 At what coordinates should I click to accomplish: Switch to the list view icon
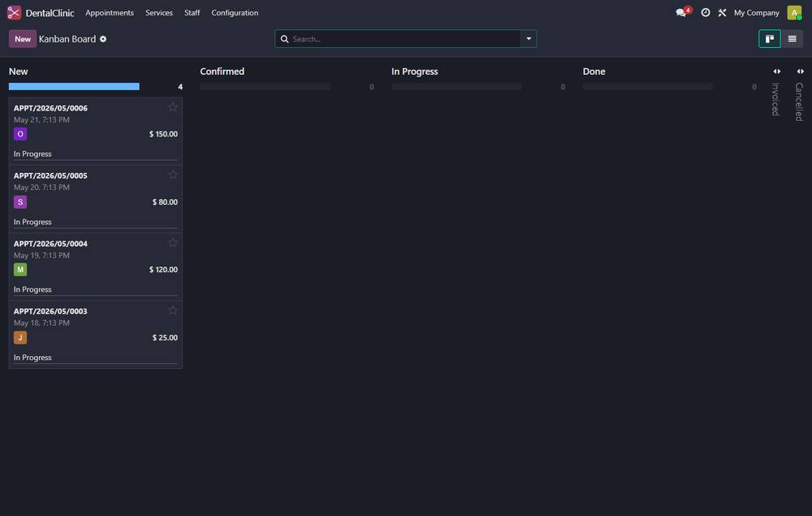tap(792, 39)
